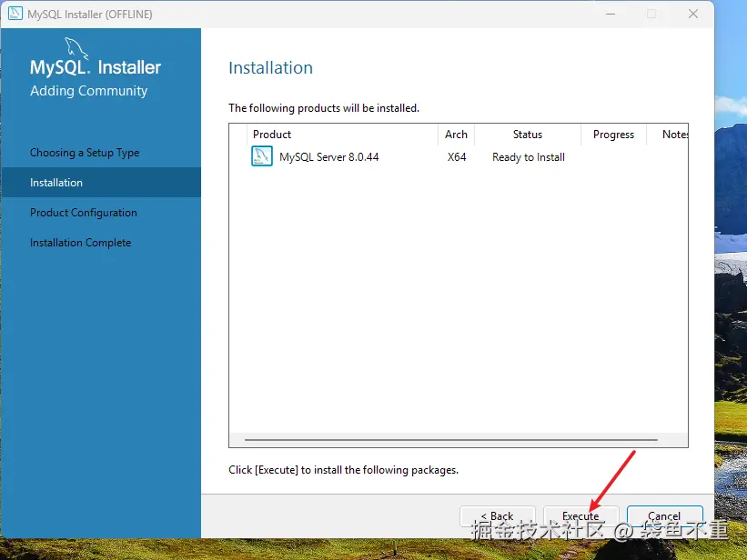
Task: Click the Product column header
Action: coord(342,135)
